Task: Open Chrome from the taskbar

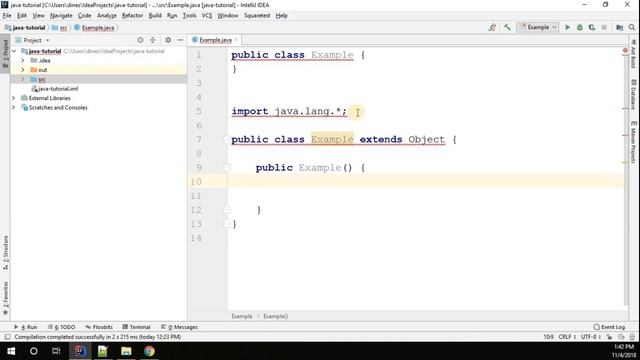Action: click(x=149, y=351)
